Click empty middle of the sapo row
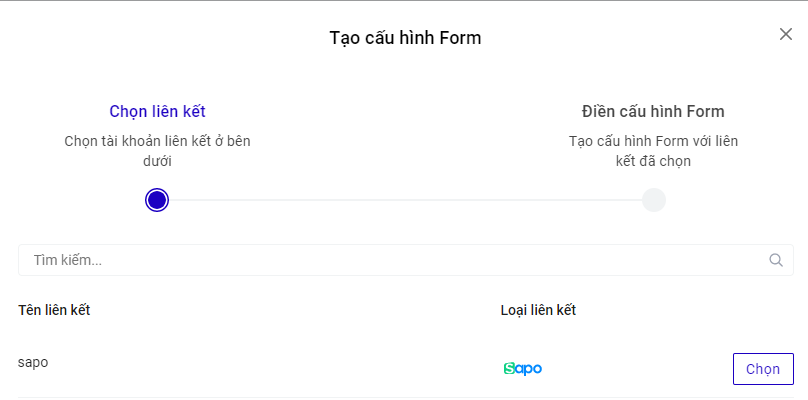 pyautogui.click(x=270, y=366)
